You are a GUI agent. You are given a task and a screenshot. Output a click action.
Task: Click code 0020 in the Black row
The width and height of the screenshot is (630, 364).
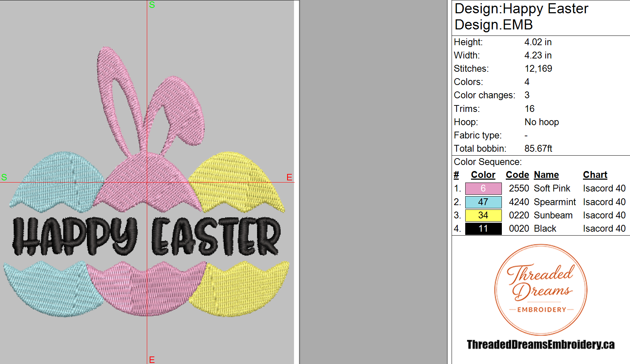(x=519, y=228)
